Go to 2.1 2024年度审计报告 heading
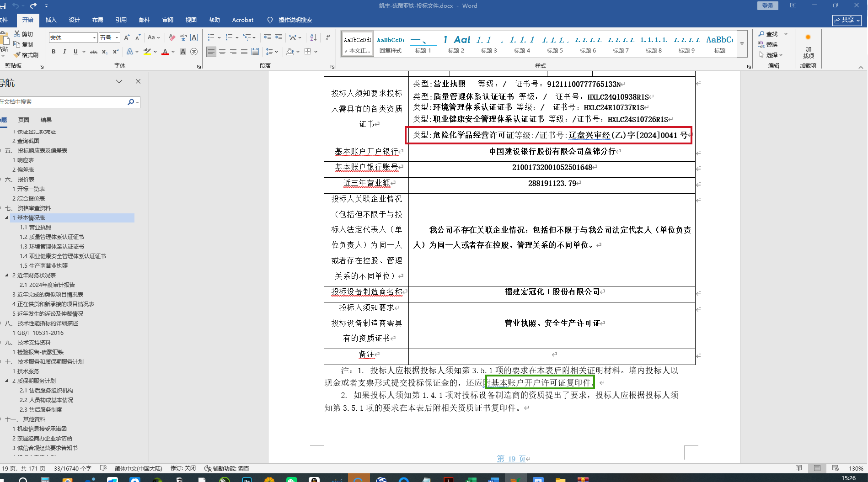 pyautogui.click(x=47, y=285)
